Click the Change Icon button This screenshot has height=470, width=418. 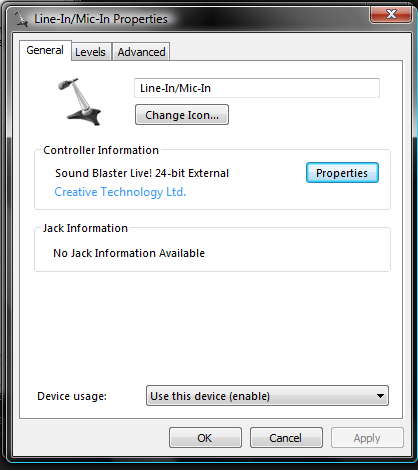point(182,115)
